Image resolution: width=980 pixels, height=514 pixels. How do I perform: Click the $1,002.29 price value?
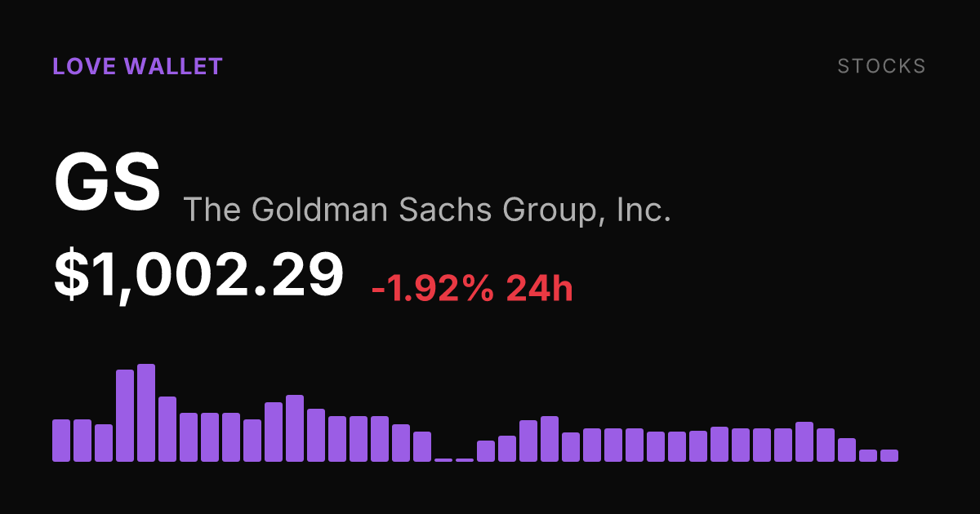(x=198, y=275)
